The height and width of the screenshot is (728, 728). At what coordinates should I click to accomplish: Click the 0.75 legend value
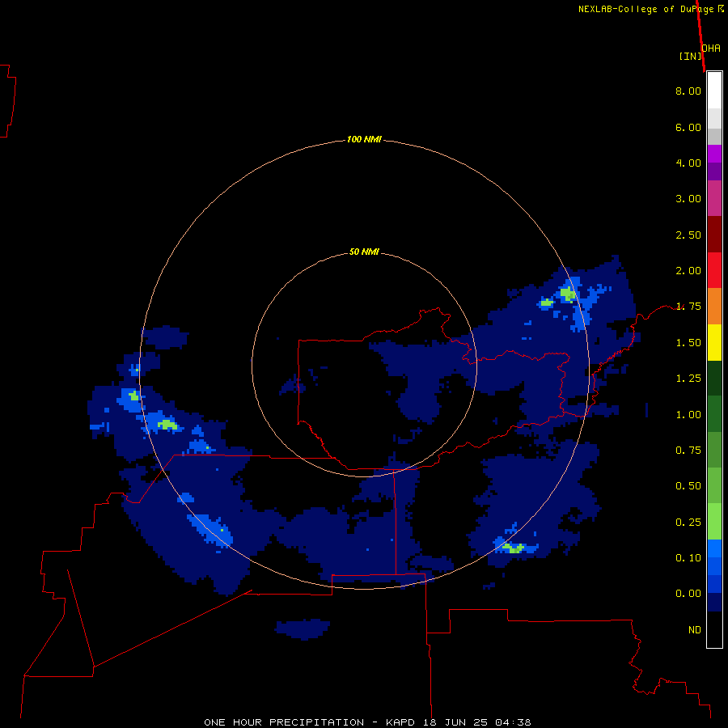coord(688,451)
